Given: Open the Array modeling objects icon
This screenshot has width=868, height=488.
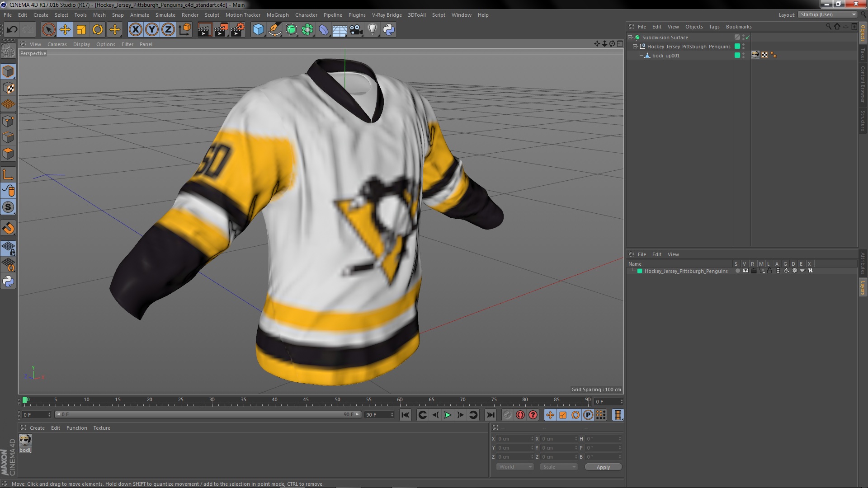Looking at the screenshot, I should point(307,30).
